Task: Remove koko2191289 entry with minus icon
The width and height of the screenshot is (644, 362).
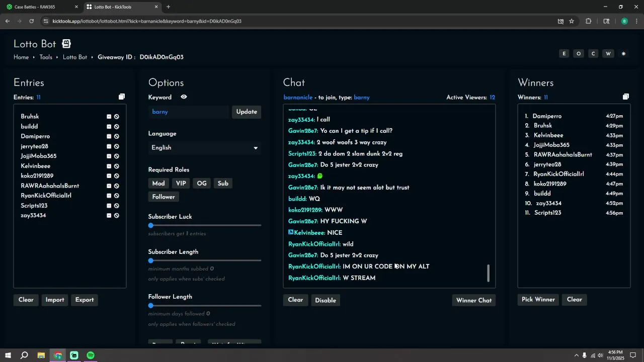Action: click(x=109, y=176)
